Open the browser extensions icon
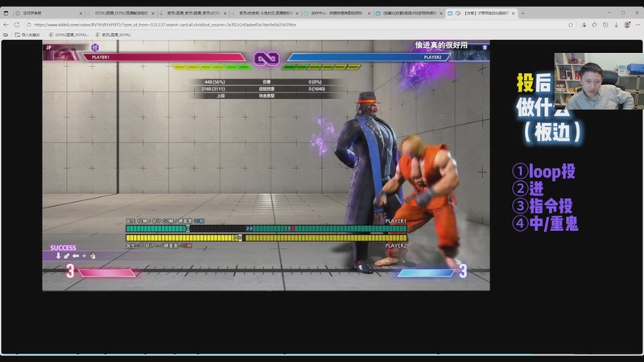The image size is (644, 362). click(584, 25)
